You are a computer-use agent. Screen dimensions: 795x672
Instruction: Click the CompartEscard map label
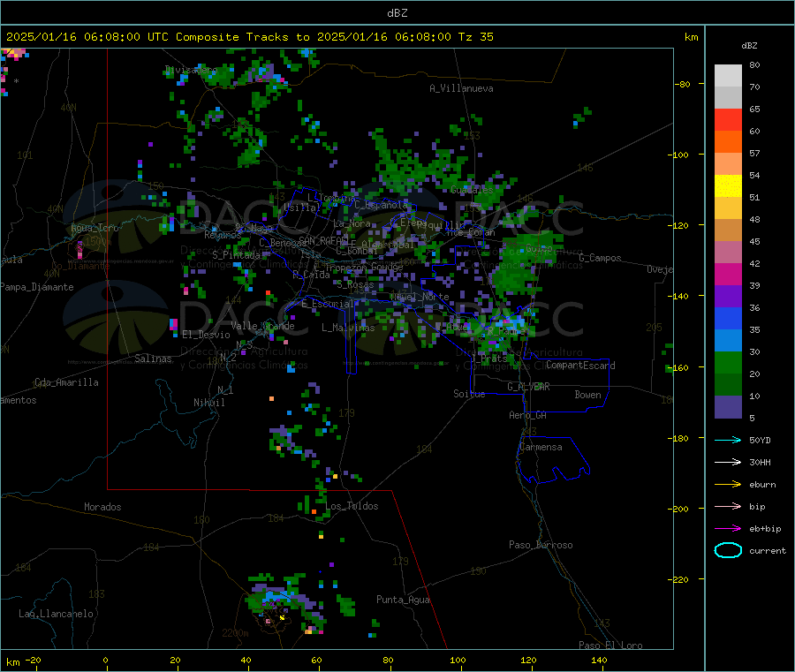tap(580, 365)
